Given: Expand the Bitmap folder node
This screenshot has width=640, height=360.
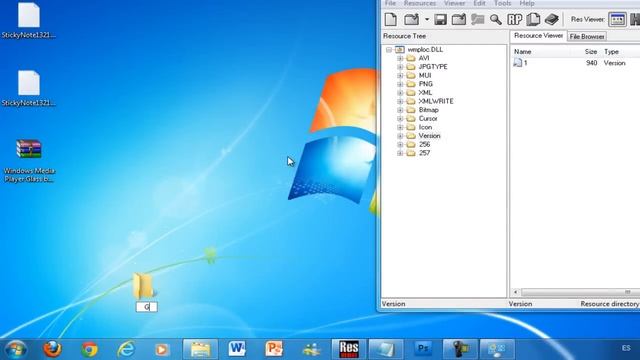Looking at the screenshot, I should pos(400,110).
